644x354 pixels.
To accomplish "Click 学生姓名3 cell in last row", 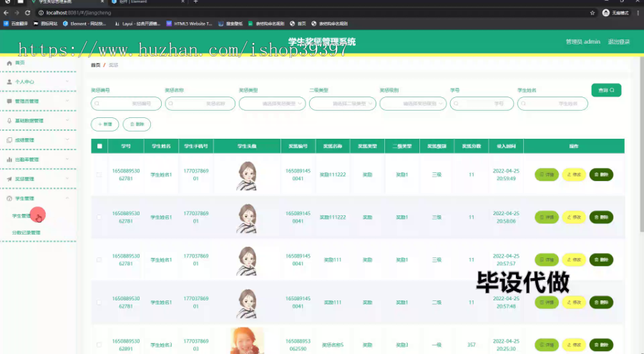I will (x=161, y=345).
